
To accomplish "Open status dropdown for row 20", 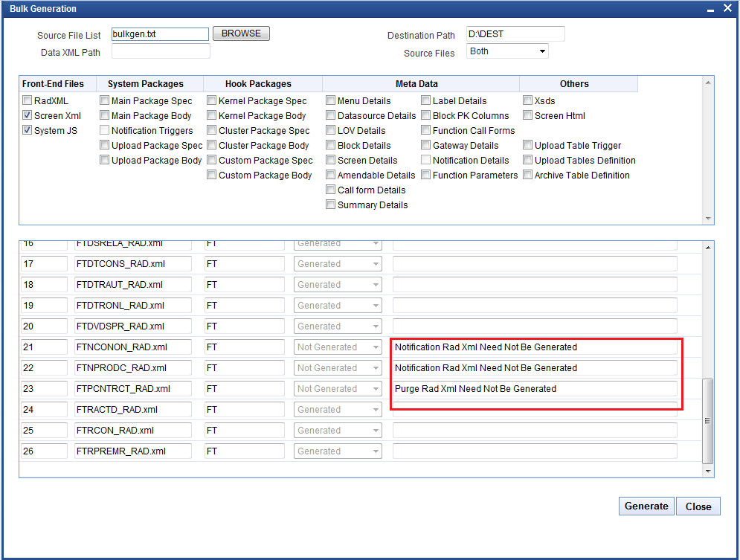I will (x=338, y=326).
